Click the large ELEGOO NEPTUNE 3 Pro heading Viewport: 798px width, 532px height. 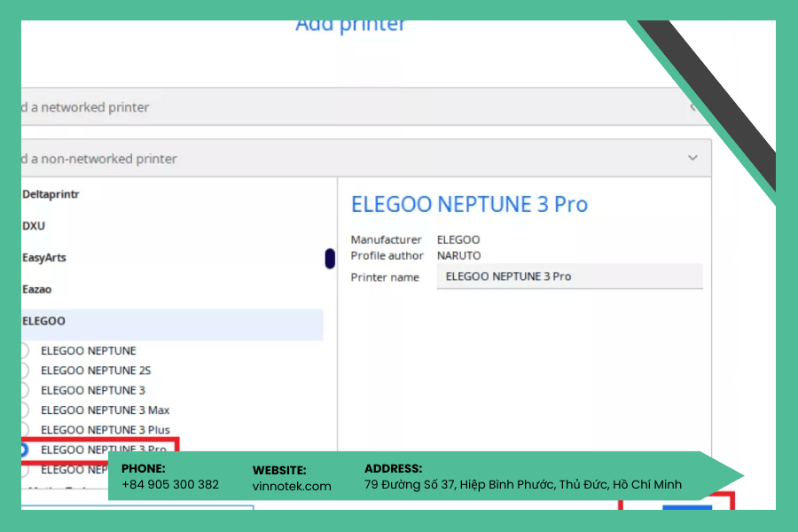click(x=469, y=204)
